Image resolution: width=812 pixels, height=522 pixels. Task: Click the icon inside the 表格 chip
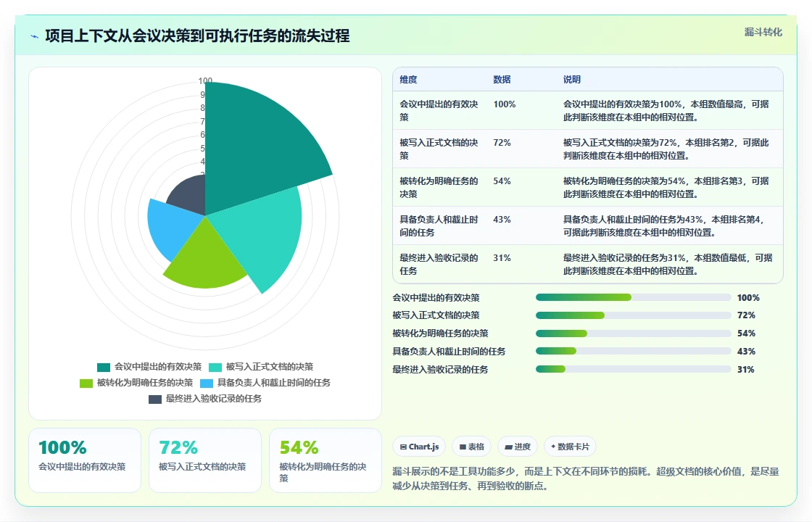[463, 447]
